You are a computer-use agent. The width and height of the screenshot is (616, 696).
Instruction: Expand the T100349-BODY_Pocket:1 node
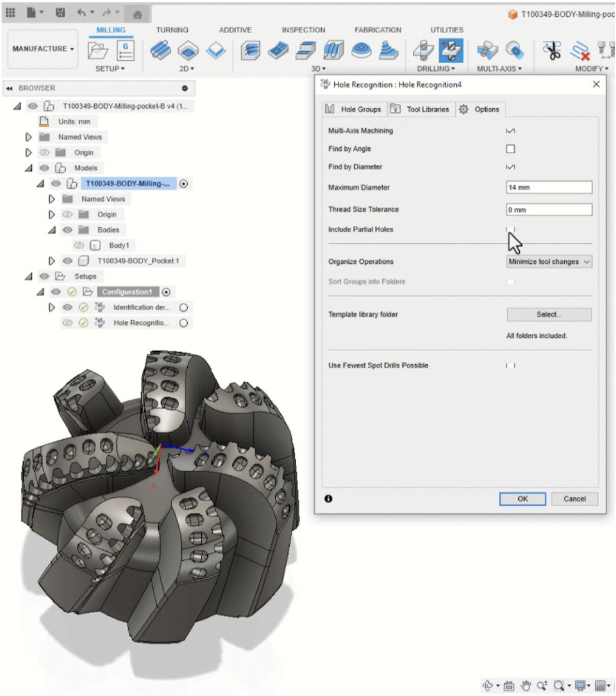[51, 261]
